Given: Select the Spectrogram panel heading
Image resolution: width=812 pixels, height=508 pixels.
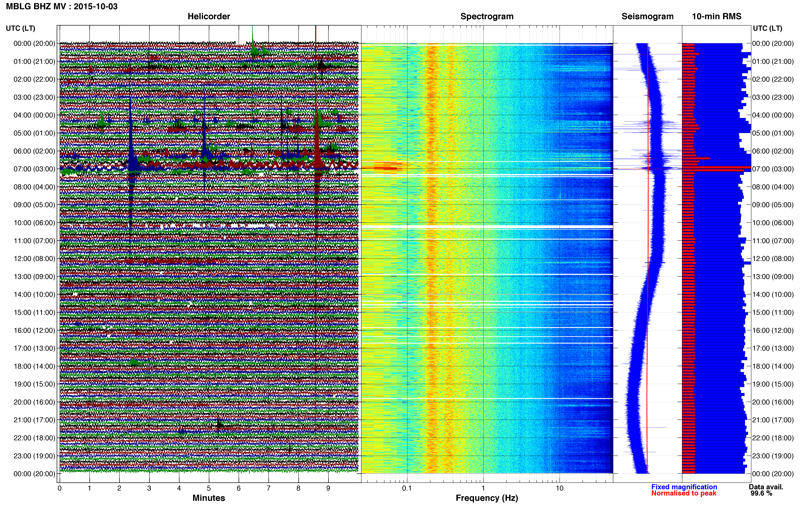Looking at the screenshot, I should [x=487, y=16].
